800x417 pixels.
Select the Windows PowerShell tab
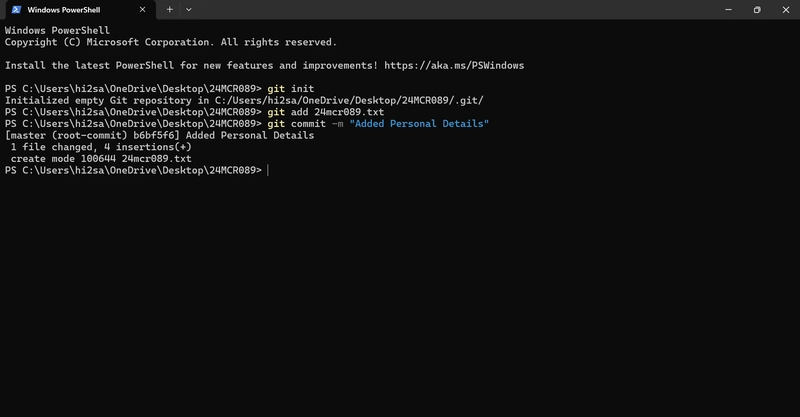click(x=79, y=10)
